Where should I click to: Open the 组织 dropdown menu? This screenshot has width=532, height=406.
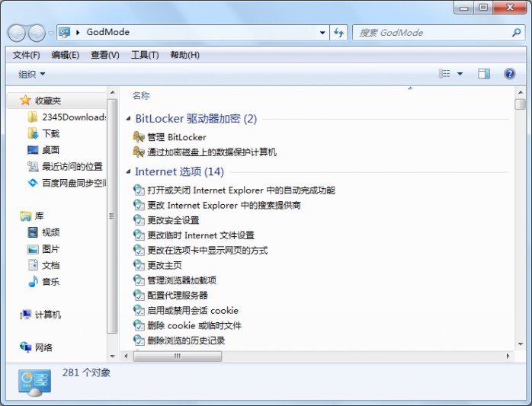point(31,74)
